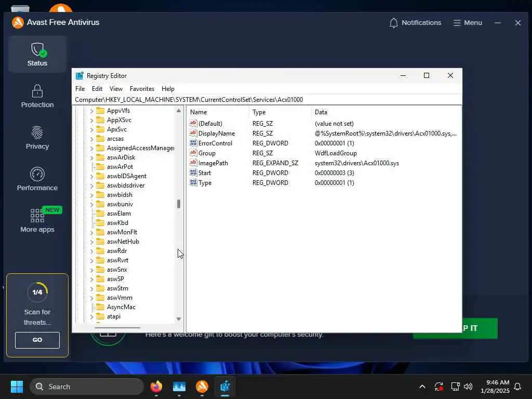
Task: Select the (Default) value icon
Action: click(x=193, y=123)
